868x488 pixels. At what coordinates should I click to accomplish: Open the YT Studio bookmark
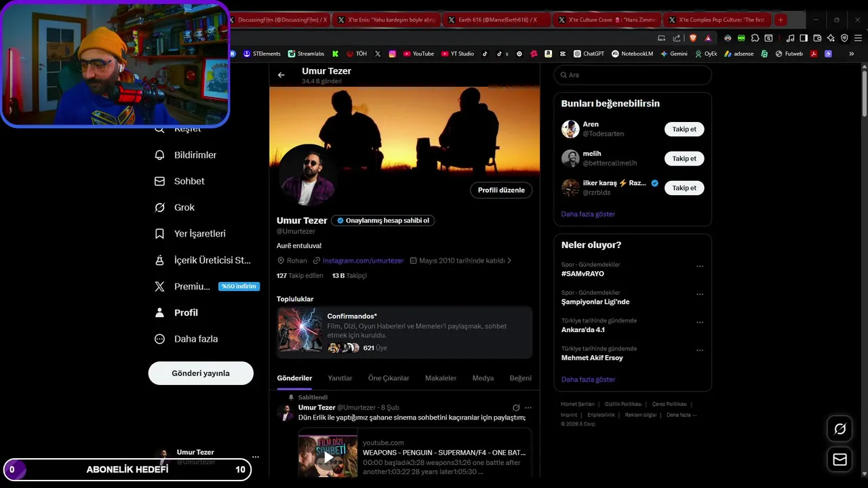click(x=458, y=54)
